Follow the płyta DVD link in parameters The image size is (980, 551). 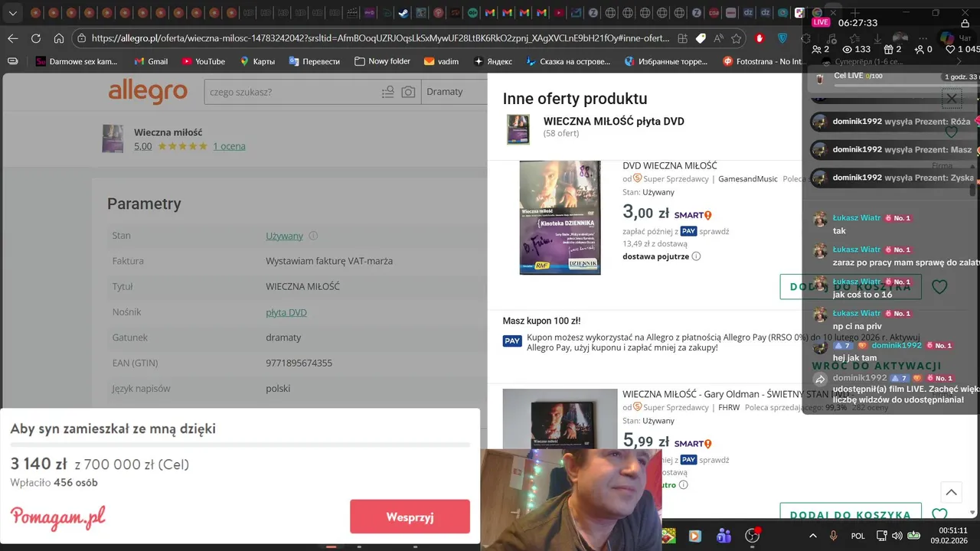(286, 312)
